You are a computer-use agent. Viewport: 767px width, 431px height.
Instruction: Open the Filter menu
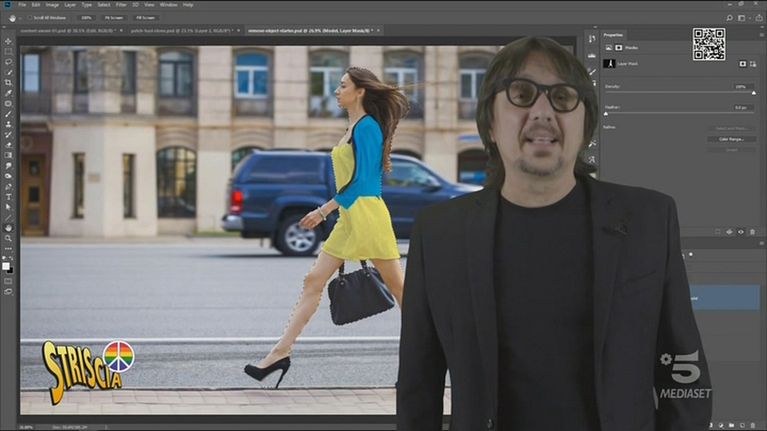[121, 5]
